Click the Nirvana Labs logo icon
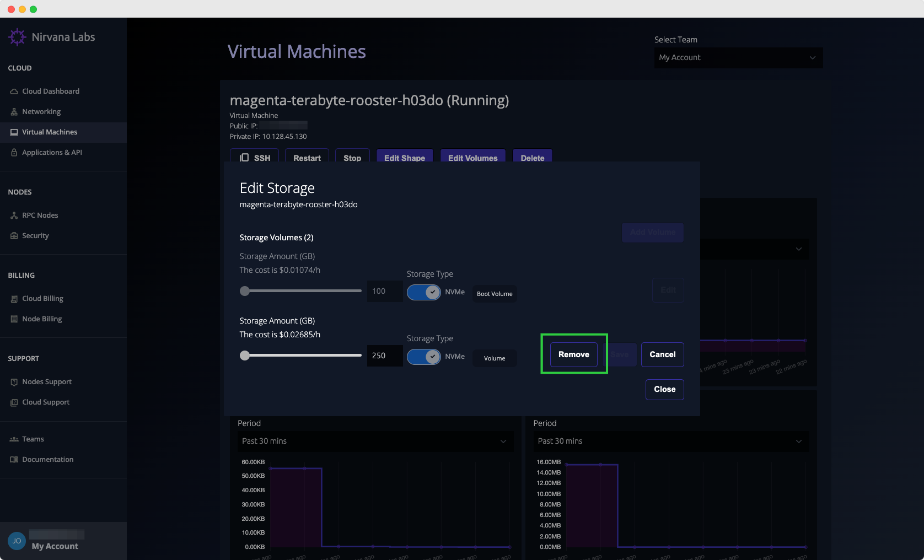Viewport: 924px width, 560px height. 17,37
